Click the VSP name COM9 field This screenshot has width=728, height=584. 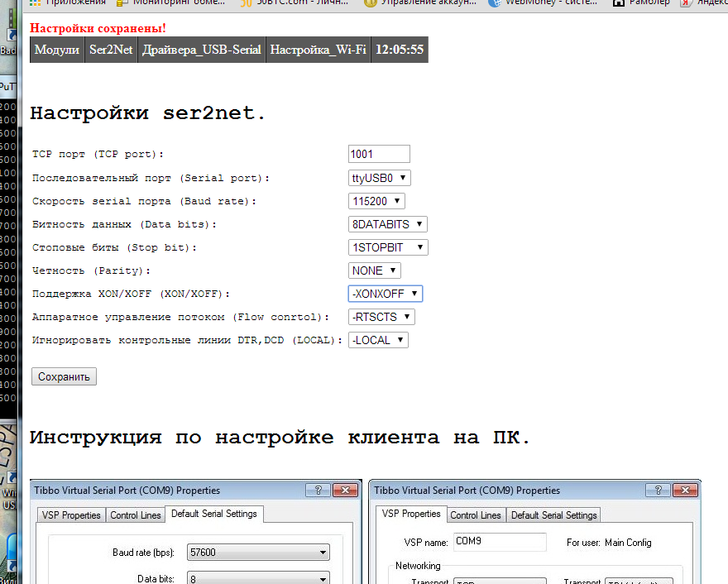[x=500, y=542]
